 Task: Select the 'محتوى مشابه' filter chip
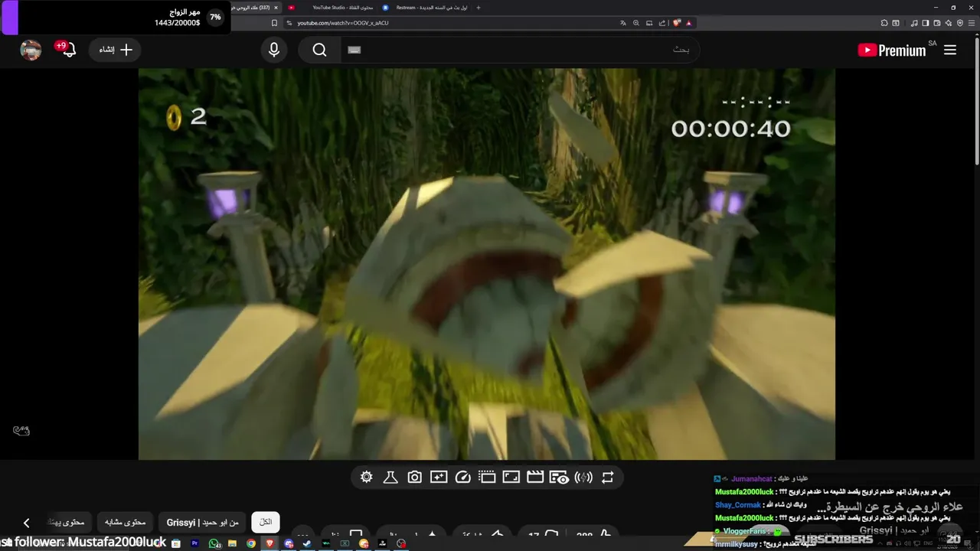pyautogui.click(x=125, y=522)
